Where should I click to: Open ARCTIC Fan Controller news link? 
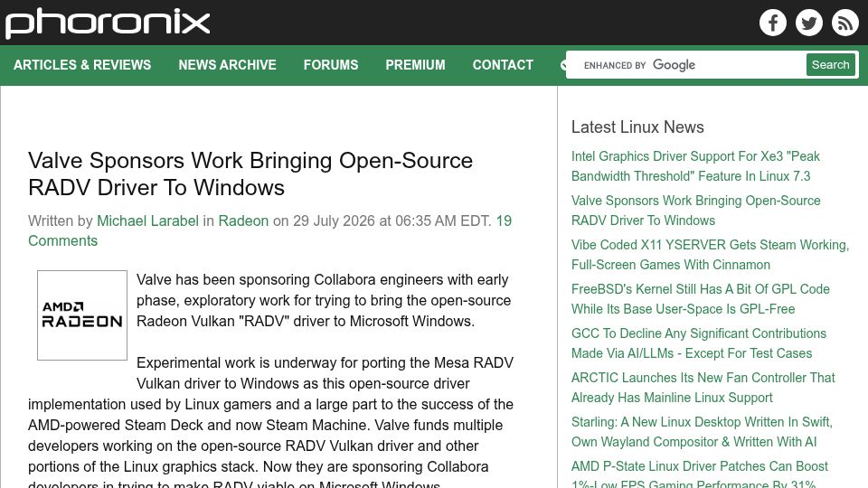coord(703,388)
